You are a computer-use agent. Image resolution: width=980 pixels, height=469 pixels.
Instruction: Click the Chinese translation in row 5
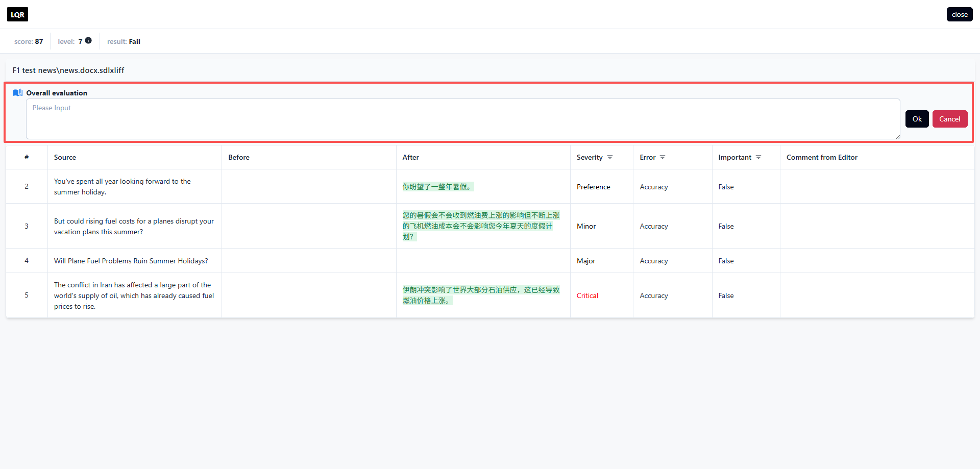481,295
